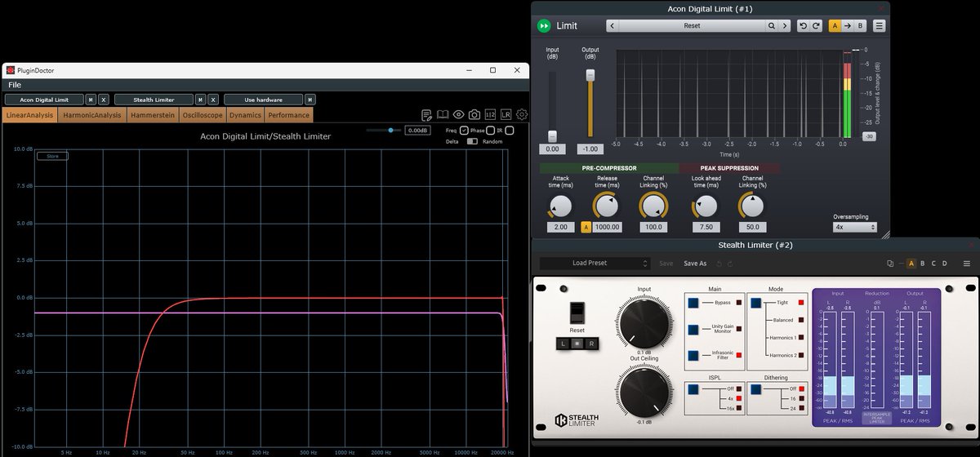Click the Input (dB) fader handle
Screen dimensions: 980x457
[552, 136]
